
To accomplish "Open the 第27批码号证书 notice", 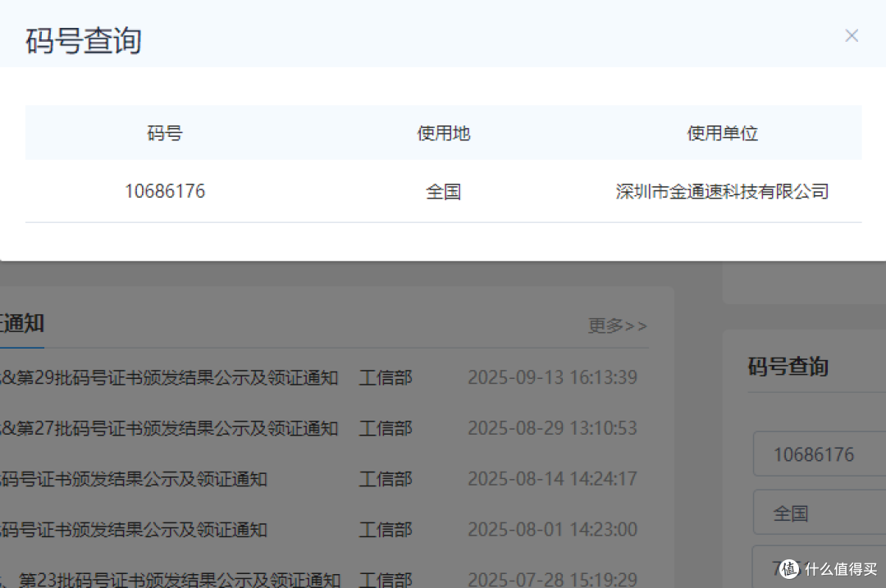I will click(x=169, y=428).
